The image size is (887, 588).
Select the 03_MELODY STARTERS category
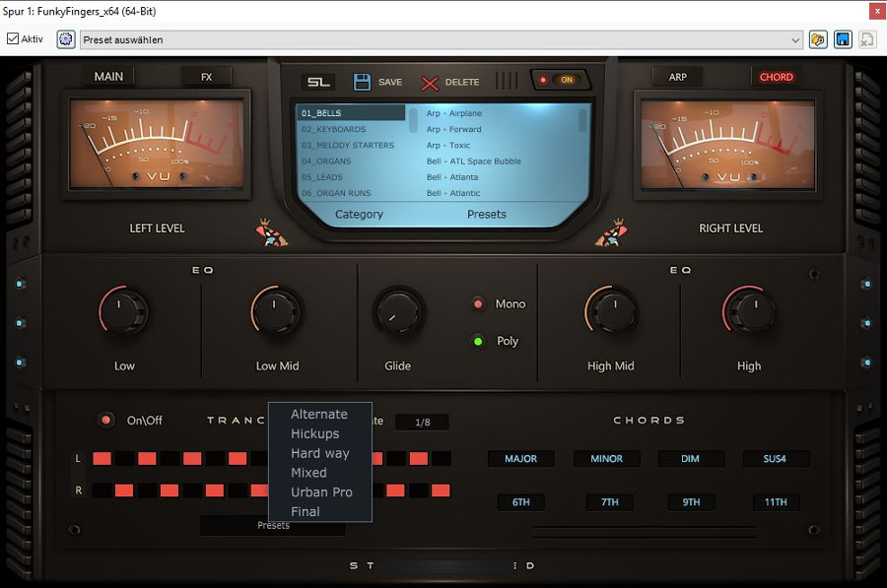[351, 145]
